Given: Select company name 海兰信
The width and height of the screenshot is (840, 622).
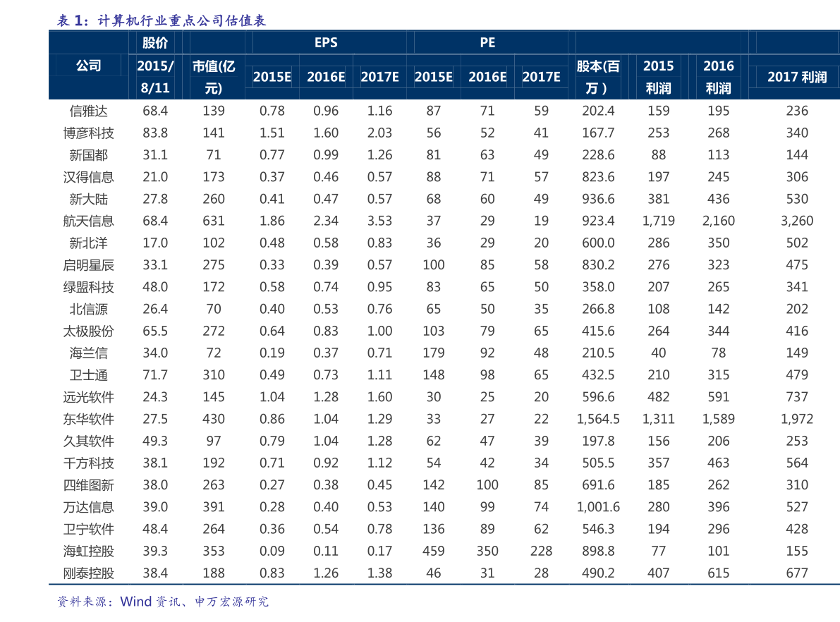Looking at the screenshot, I should (x=88, y=353).
